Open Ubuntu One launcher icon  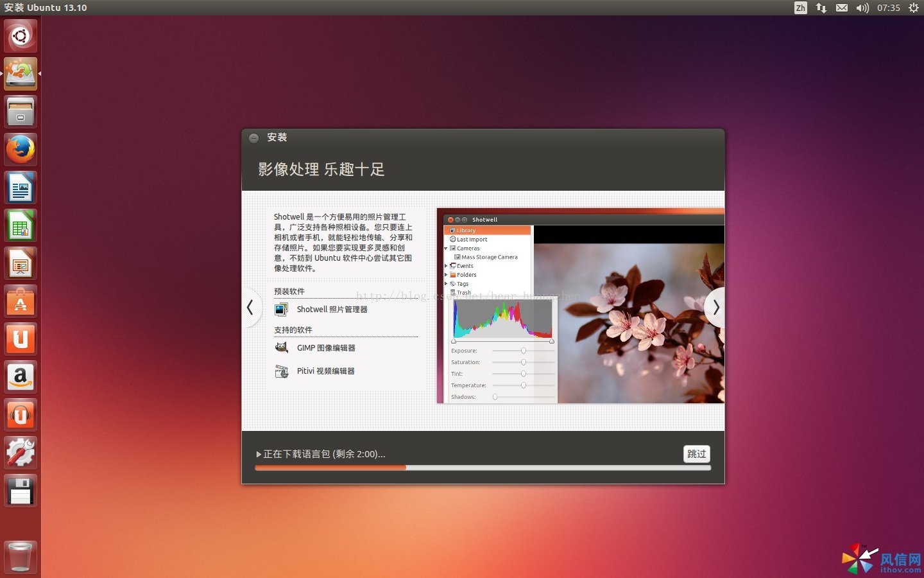point(21,339)
